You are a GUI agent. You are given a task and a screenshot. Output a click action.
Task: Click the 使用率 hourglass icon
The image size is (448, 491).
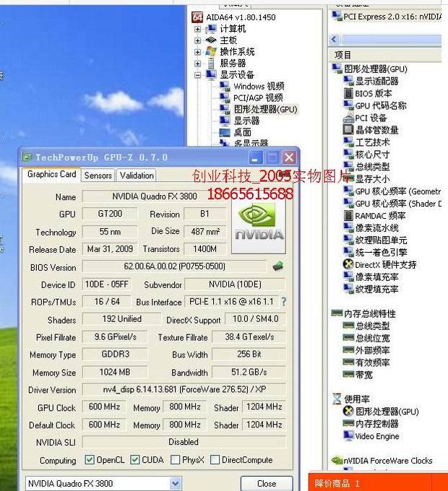[x=337, y=399]
